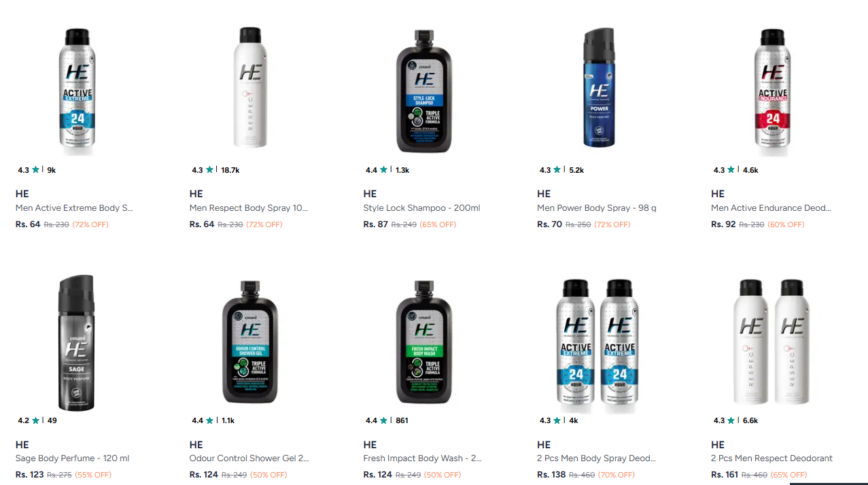Open the Sage Body Perfume product image

(76, 344)
